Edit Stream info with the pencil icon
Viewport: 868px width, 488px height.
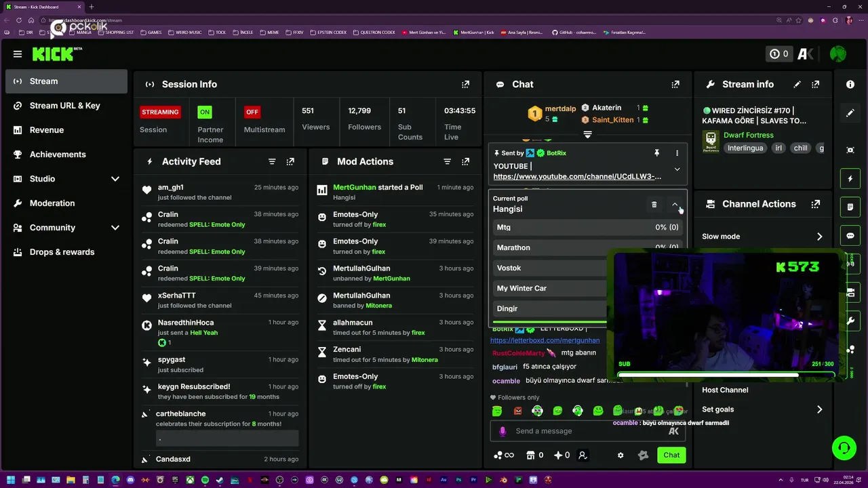[797, 84]
